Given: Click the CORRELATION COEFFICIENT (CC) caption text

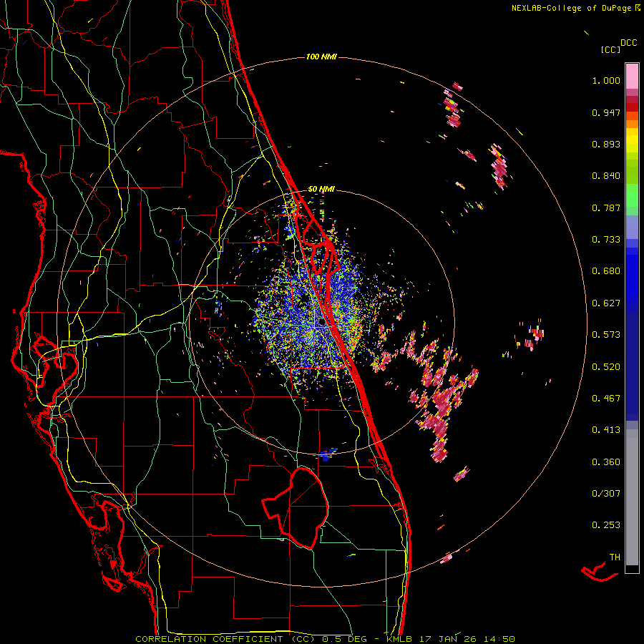Looking at the screenshot, I should 225,639.
